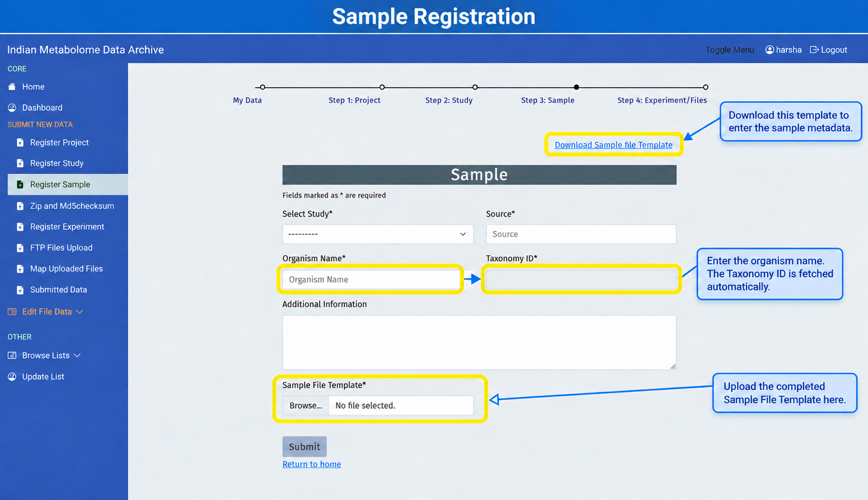Click the Register Study file icon
The width and height of the screenshot is (868, 500).
click(x=20, y=163)
